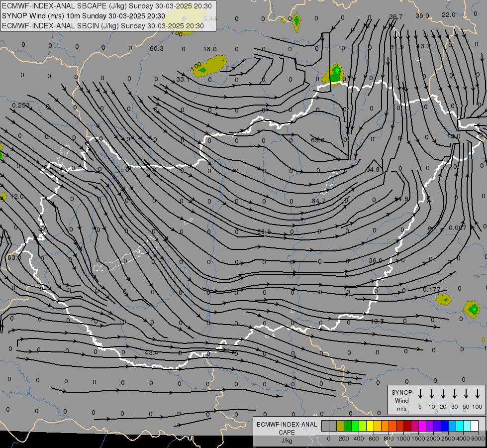Click the 600 tick label in CAPE legend
The width and height of the screenshot is (487, 448).
coord(374,439)
